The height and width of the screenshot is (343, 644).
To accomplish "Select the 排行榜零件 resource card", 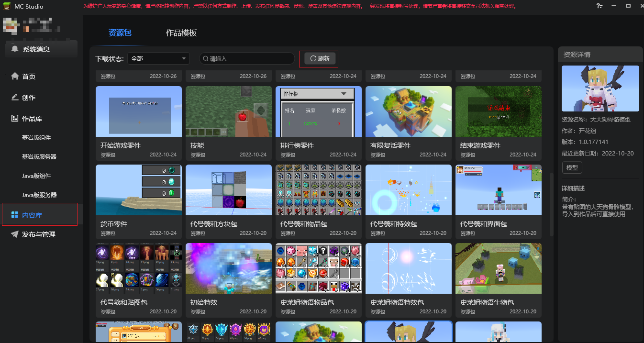I will pyautogui.click(x=319, y=123).
